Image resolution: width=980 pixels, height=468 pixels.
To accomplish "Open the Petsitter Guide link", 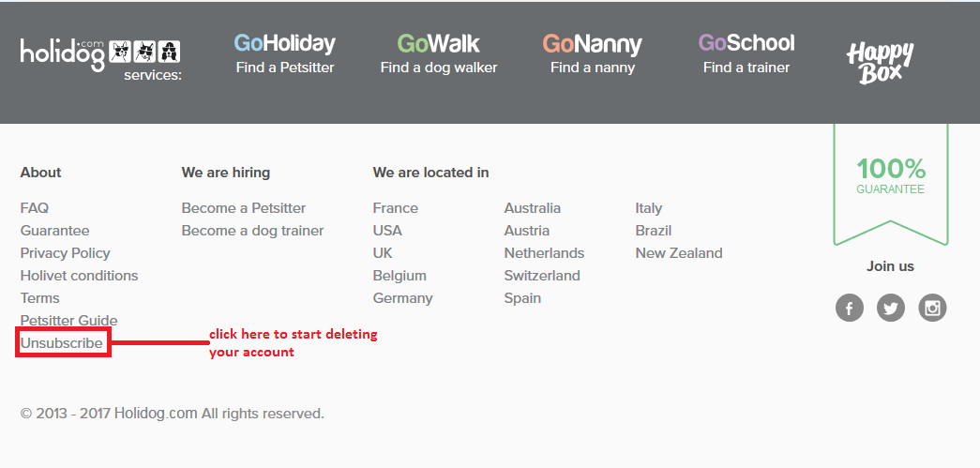I will 68,321.
